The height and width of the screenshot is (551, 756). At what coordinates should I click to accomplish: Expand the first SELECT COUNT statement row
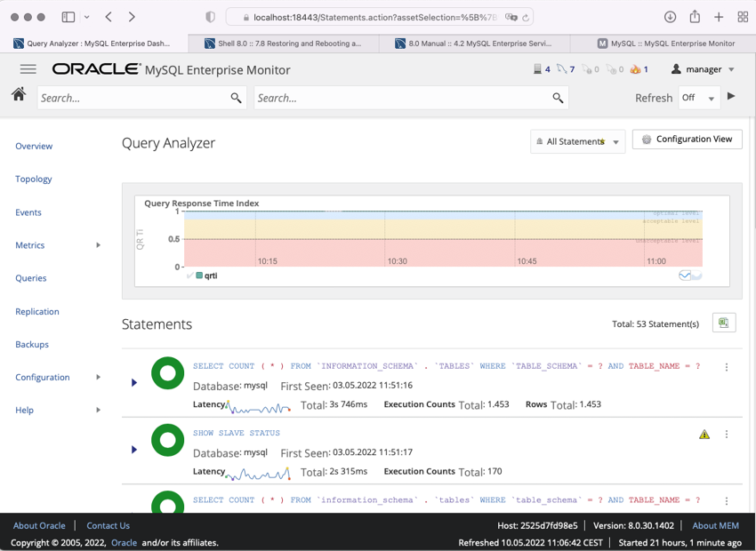point(134,382)
